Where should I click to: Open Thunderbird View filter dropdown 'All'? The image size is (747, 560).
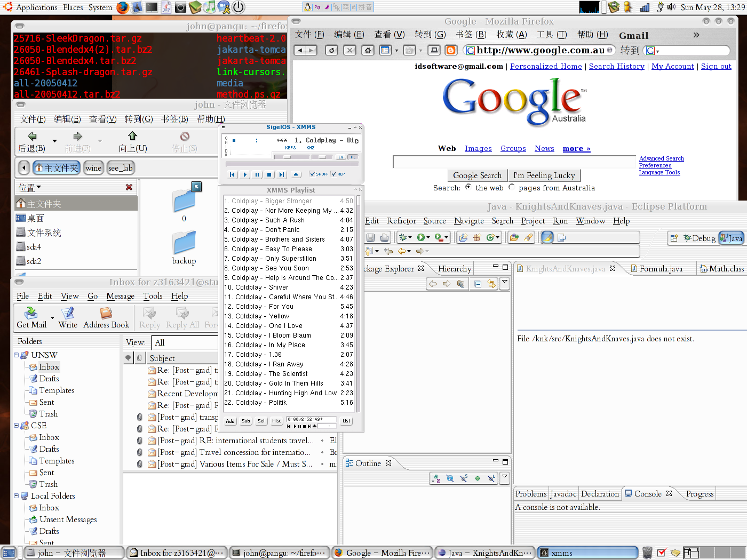pos(185,342)
